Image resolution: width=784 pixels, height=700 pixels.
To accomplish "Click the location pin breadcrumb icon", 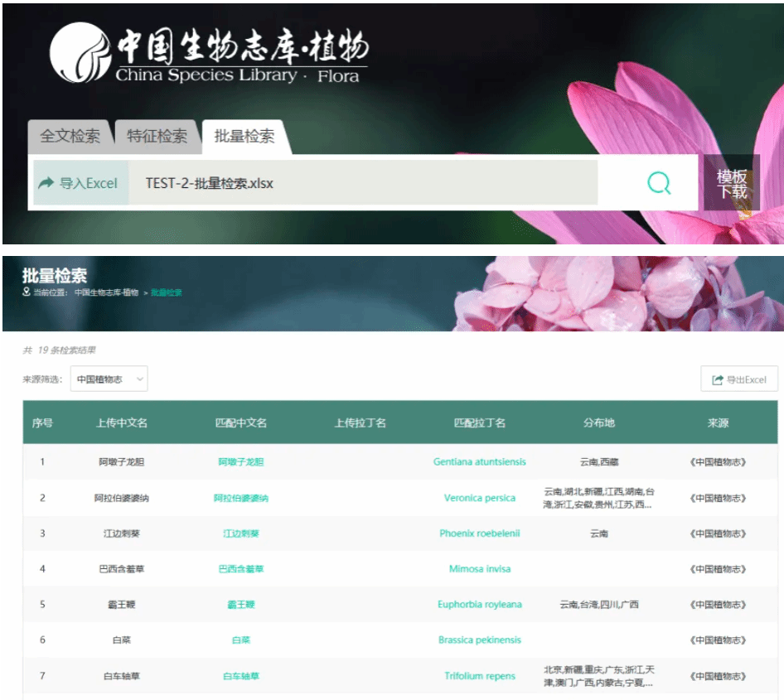I will (x=27, y=292).
